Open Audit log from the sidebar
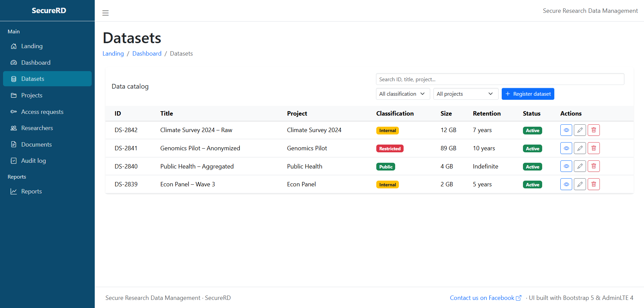The image size is (644, 308). point(33,160)
